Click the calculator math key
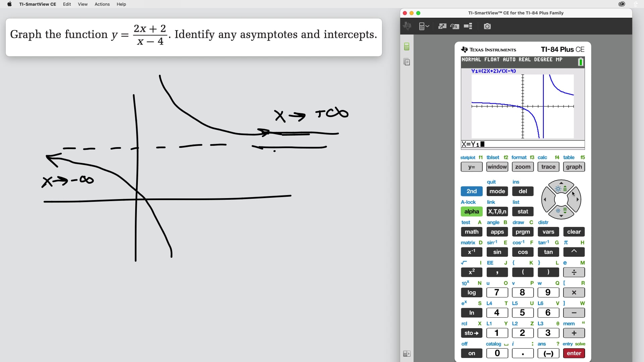The height and width of the screenshot is (362, 644). (472, 232)
